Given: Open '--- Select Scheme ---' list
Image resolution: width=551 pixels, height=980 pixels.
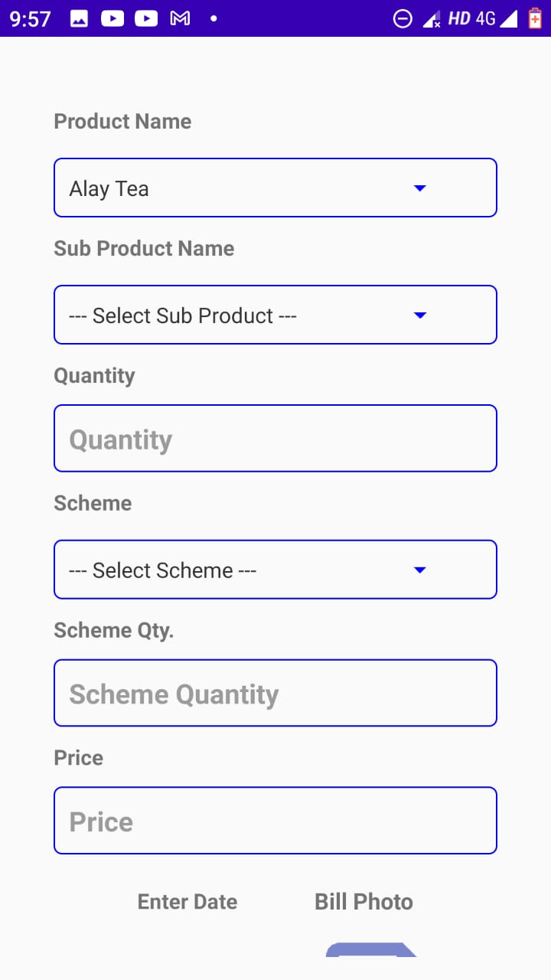Looking at the screenshot, I should [x=162, y=570].
